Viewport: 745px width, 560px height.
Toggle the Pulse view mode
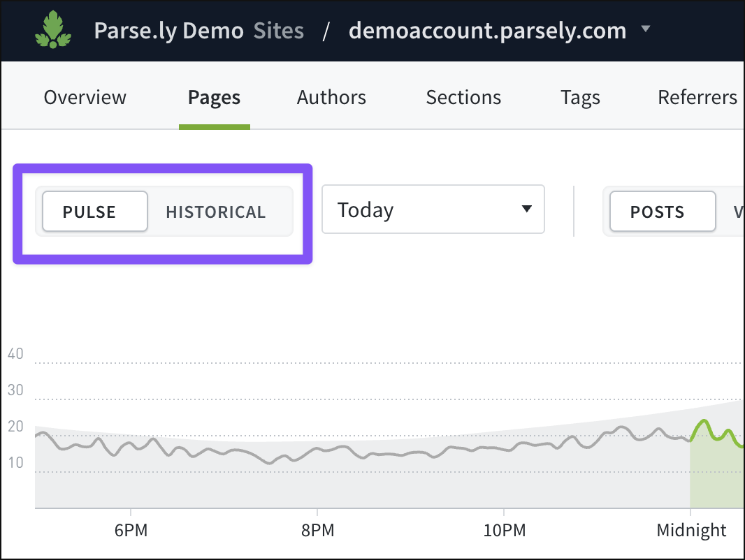(95, 212)
